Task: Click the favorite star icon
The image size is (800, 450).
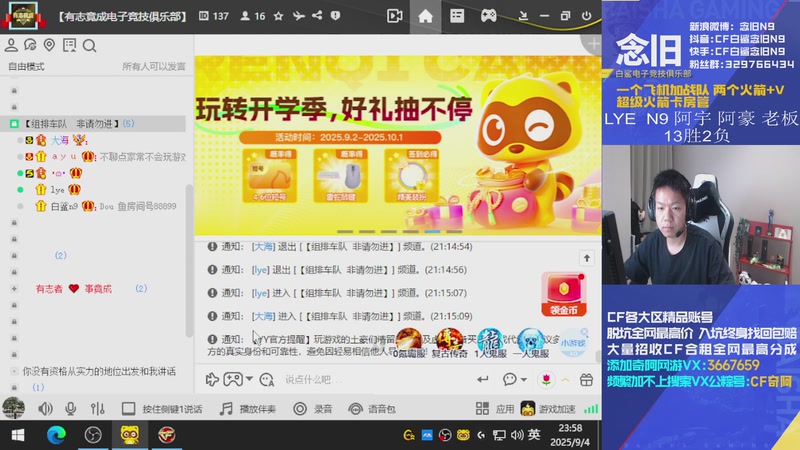Action: (279, 16)
